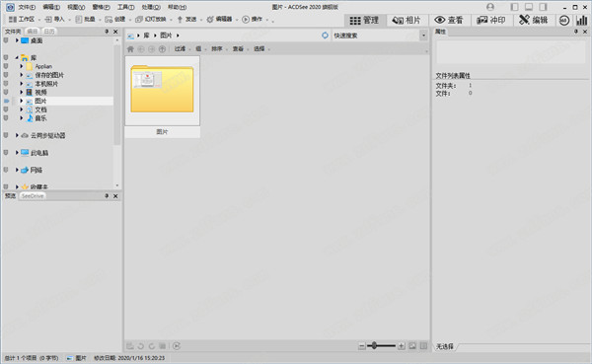
Task: Open the statistics bar-chart mode icon
Action: (582, 21)
